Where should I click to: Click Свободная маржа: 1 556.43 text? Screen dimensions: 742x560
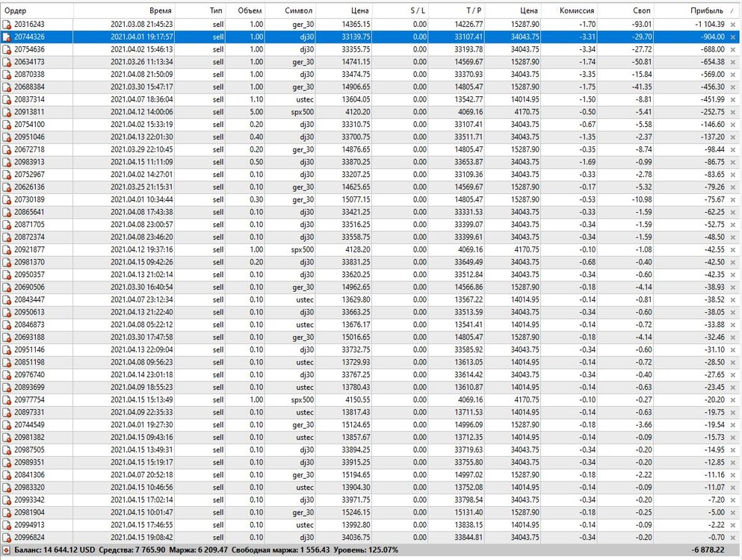point(280,550)
